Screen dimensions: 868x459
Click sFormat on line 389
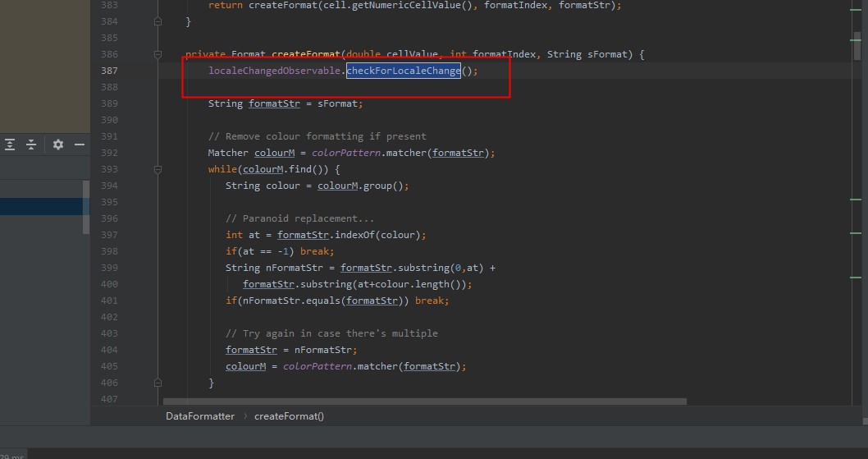click(338, 103)
